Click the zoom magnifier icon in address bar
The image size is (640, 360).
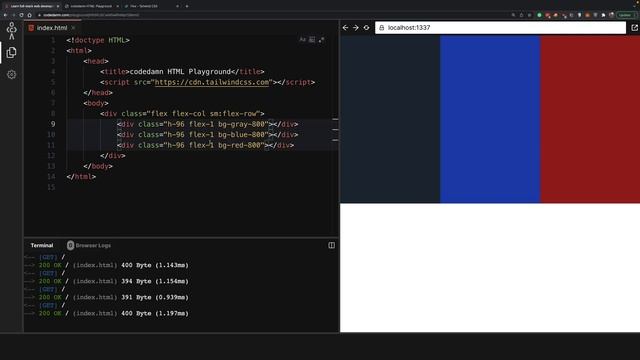513,15
